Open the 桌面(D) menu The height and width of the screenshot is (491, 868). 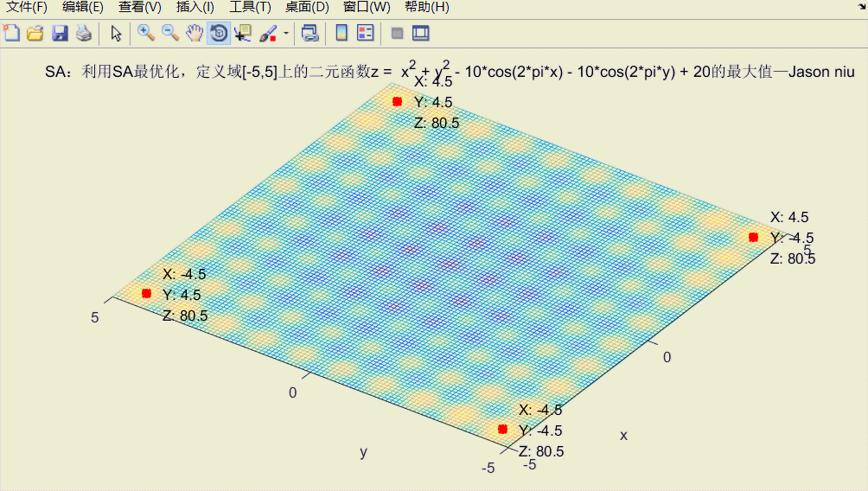(307, 7)
